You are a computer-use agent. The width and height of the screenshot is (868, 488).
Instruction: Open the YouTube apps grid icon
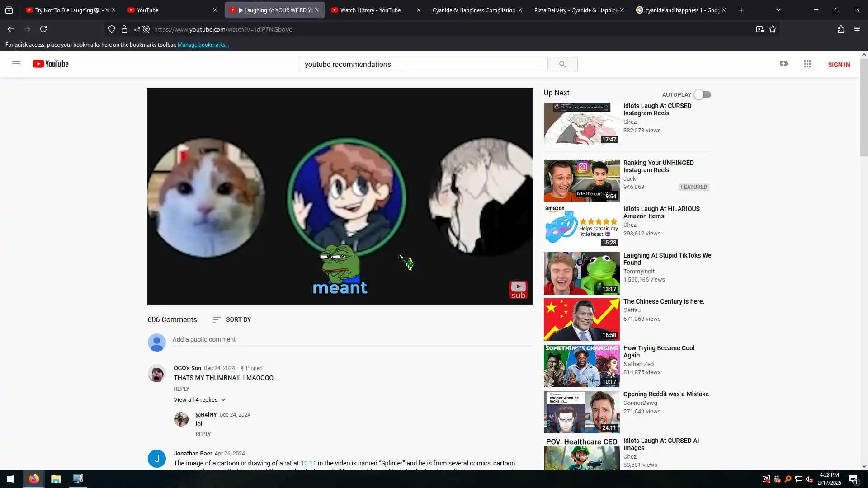(807, 64)
